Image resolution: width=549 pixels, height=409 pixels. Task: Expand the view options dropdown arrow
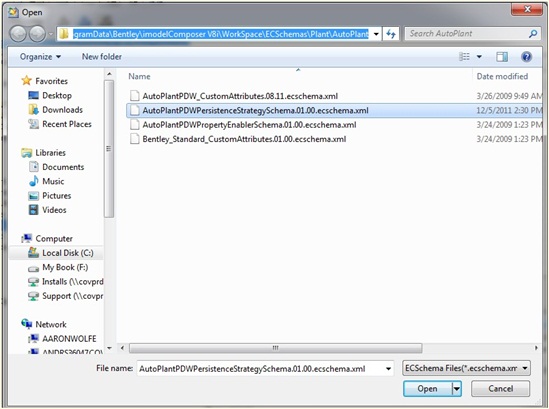coord(479,57)
